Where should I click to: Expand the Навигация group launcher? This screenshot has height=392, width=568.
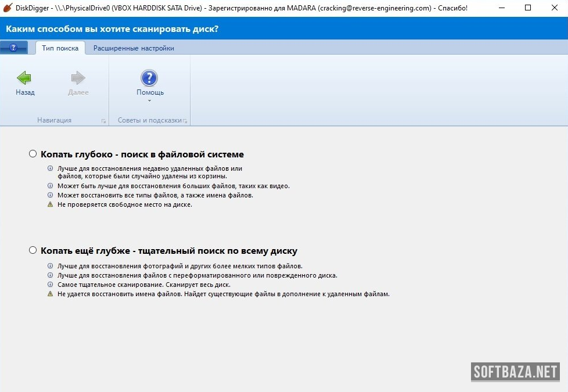tap(103, 121)
